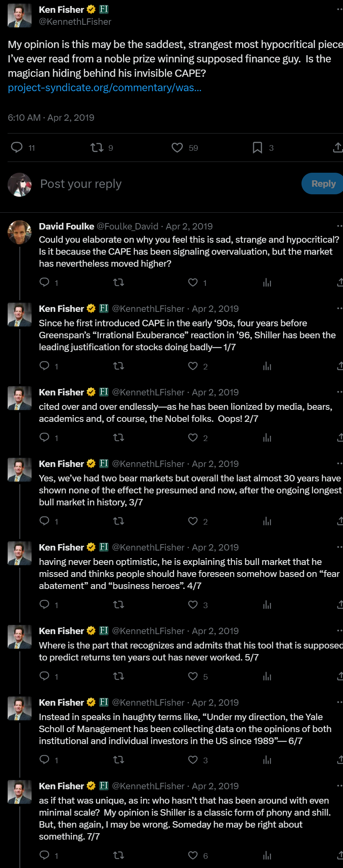Open more options on the main post
The image size is (343, 868).
339,9
